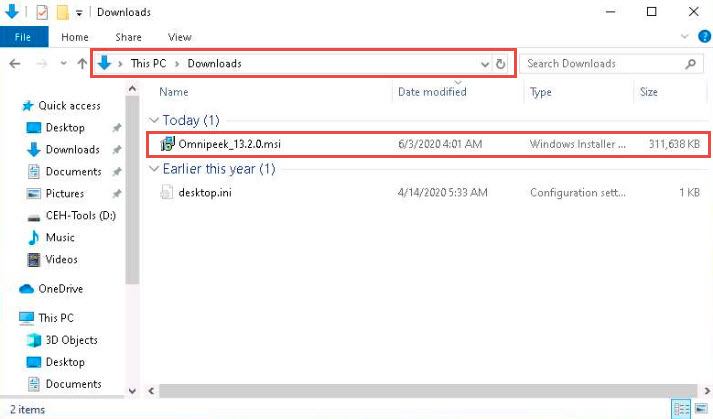Click This PC in the address breadcrumb
The width and height of the screenshot is (713, 419).
click(x=148, y=63)
